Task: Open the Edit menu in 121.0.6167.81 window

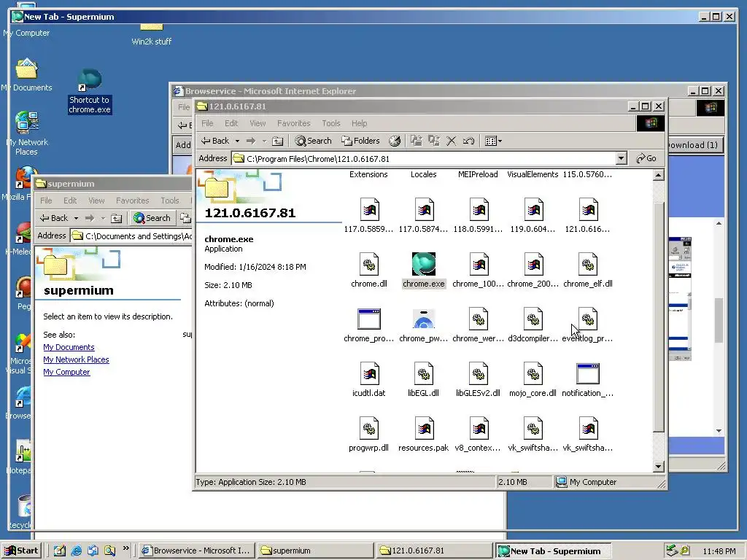Action: click(231, 123)
